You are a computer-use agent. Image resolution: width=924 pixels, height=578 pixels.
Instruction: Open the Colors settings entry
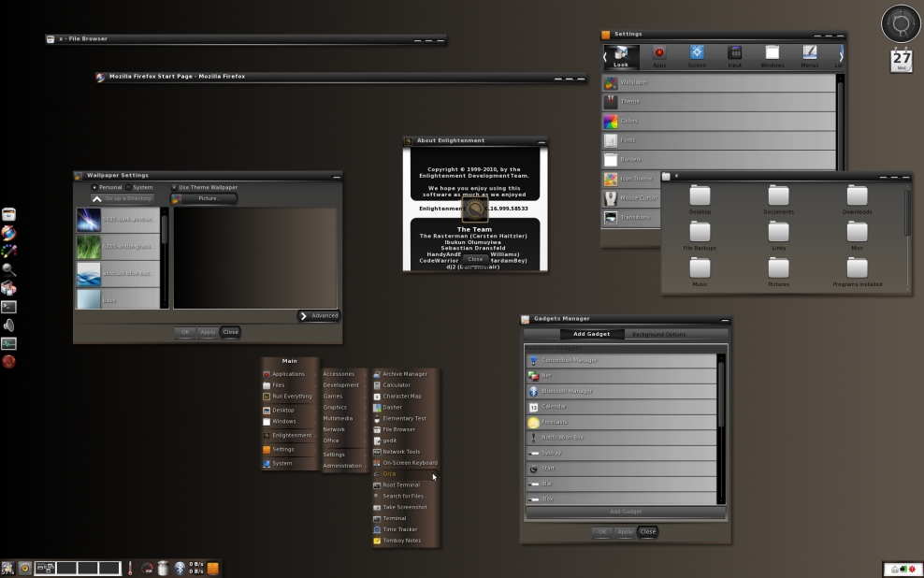[x=655, y=121]
